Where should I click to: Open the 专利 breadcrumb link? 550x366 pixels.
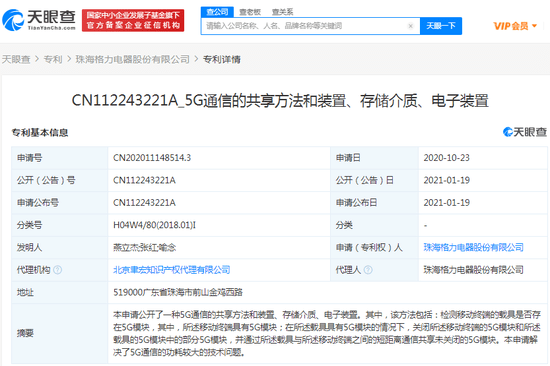(53, 59)
